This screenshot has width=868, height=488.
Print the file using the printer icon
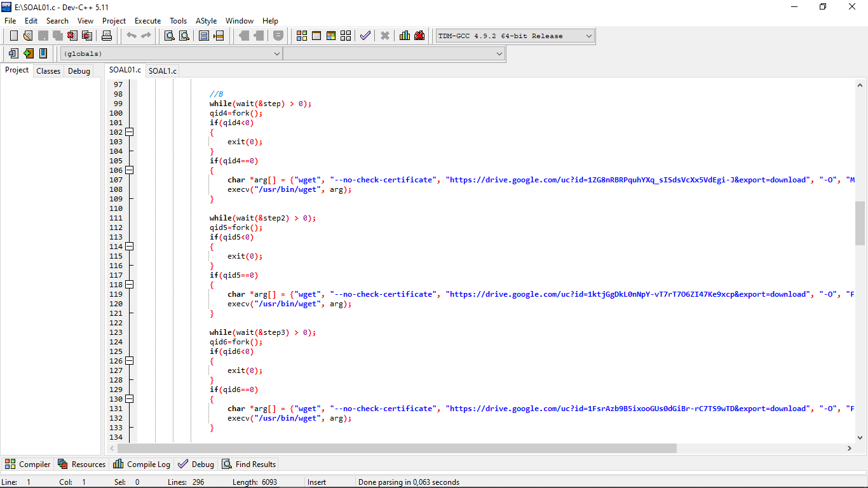point(107,36)
